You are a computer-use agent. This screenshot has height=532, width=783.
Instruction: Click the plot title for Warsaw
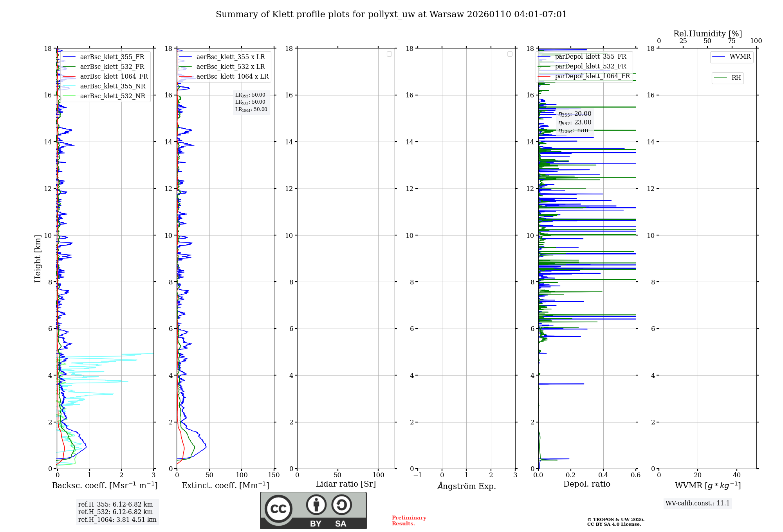coord(391,14)
